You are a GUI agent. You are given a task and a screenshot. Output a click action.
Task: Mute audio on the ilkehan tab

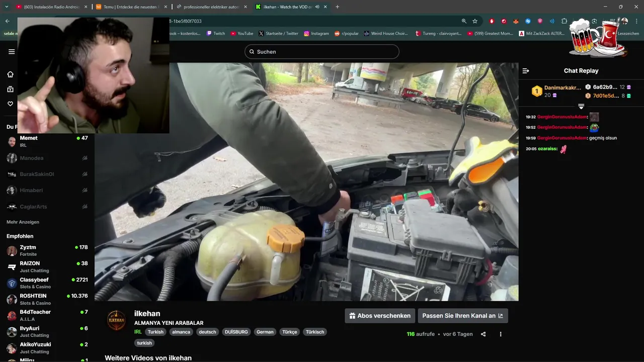click(x=317, y=7)
